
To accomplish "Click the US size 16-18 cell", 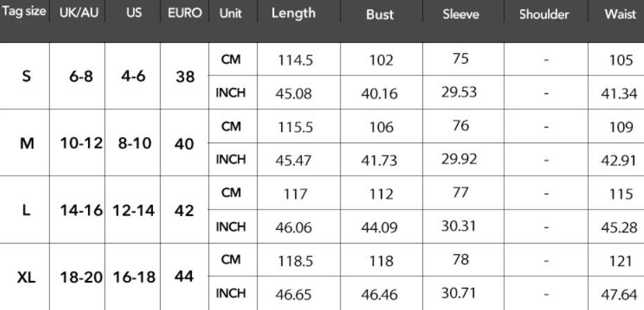I will pos(132,277).
